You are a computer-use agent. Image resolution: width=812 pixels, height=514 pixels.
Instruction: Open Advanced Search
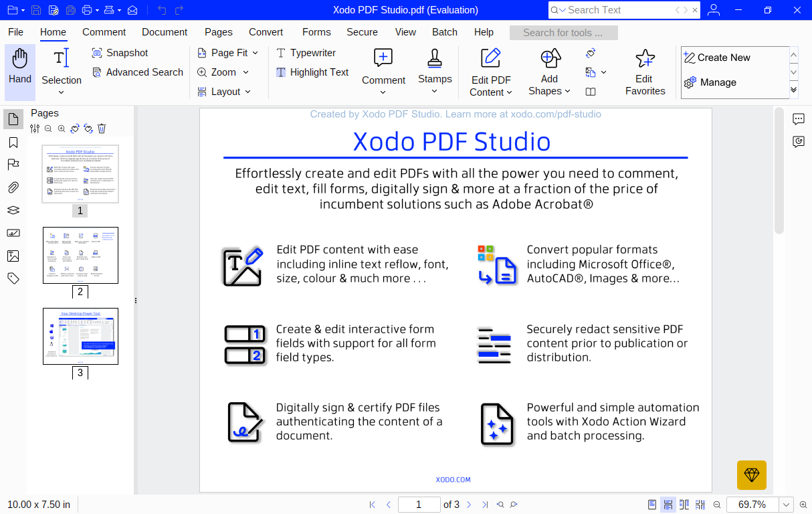click(137, 72)
